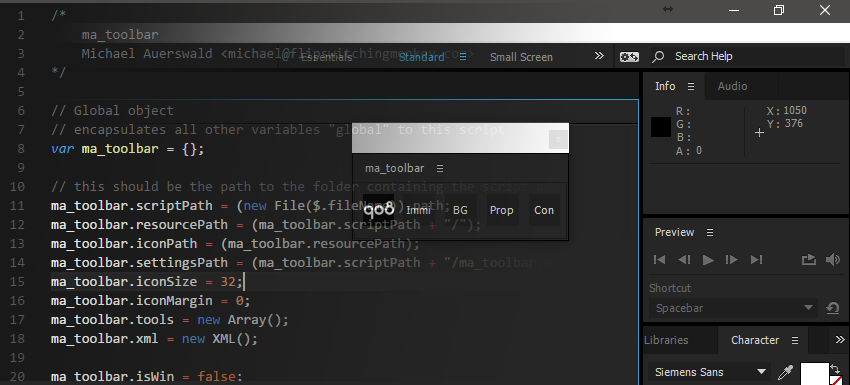Click the Con button in ma_toolbar
Viewport: 850px width, 385px height.
tap(544, 210)
